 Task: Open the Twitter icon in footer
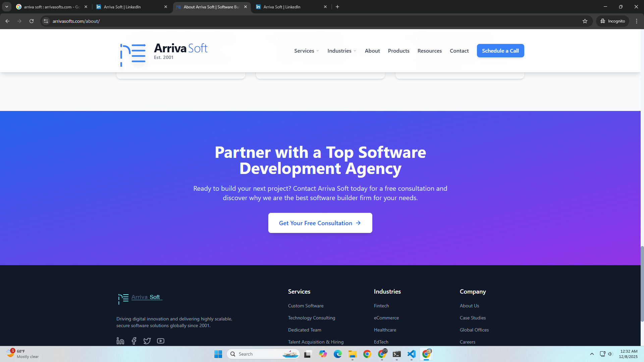point(147,341)
